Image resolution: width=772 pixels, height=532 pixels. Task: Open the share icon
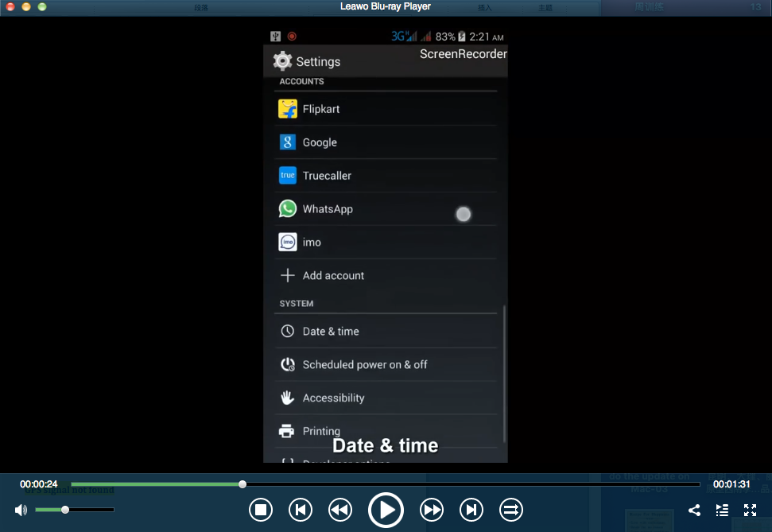(x=694, y=510)
